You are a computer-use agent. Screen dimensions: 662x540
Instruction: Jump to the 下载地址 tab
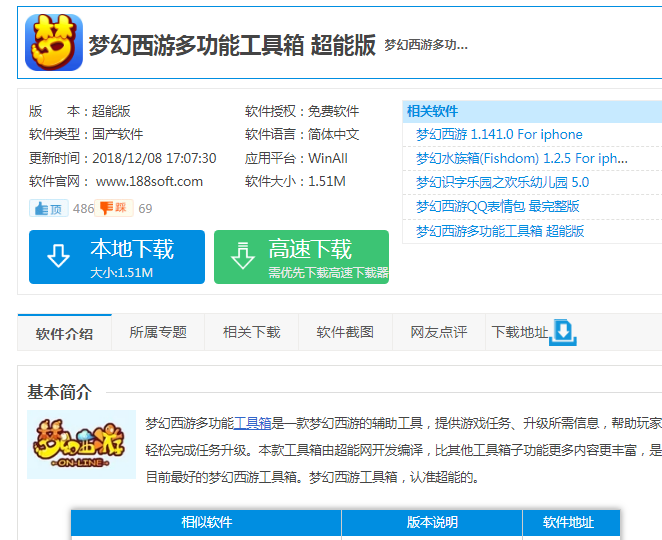520,332
